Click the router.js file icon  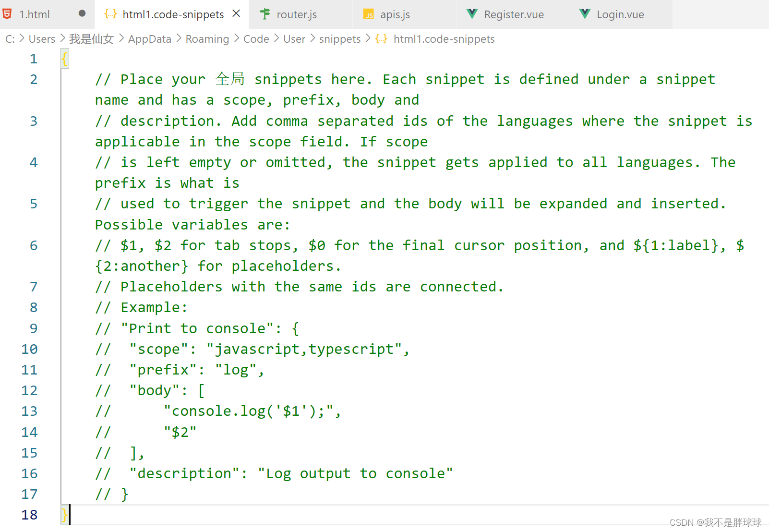264,14
